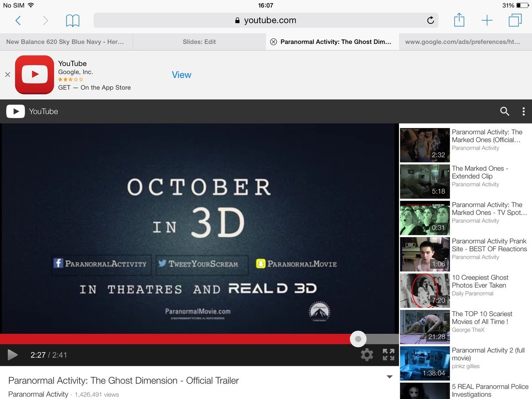
Task: Tap View in the app banner
Action: (181, 75)
